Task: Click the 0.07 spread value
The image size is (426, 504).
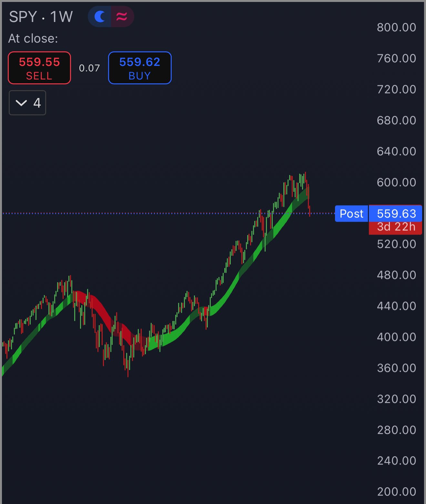Action: click(x=89, y=68)
